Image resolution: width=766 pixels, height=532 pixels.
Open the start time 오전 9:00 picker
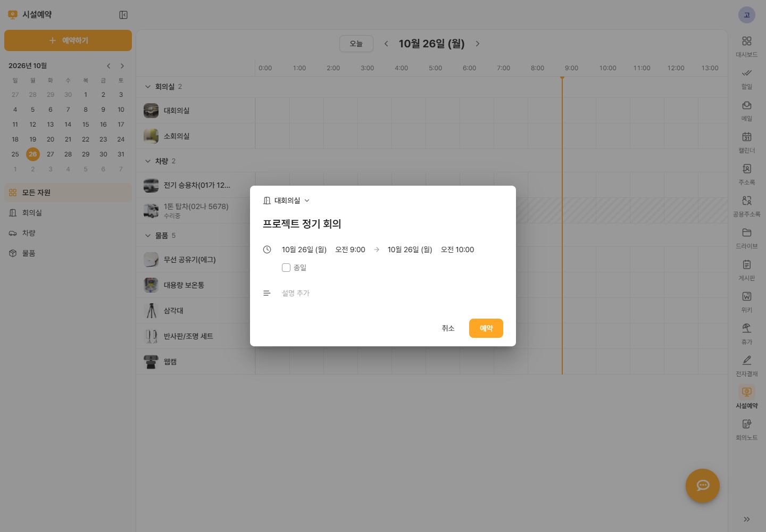[x=350, y=250]
